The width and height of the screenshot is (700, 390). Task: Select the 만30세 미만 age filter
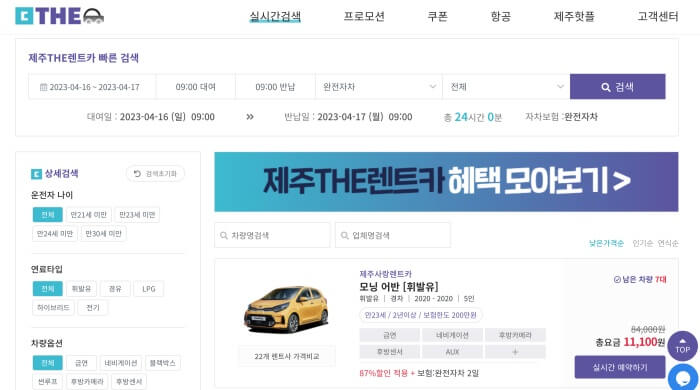coord(104,233)
